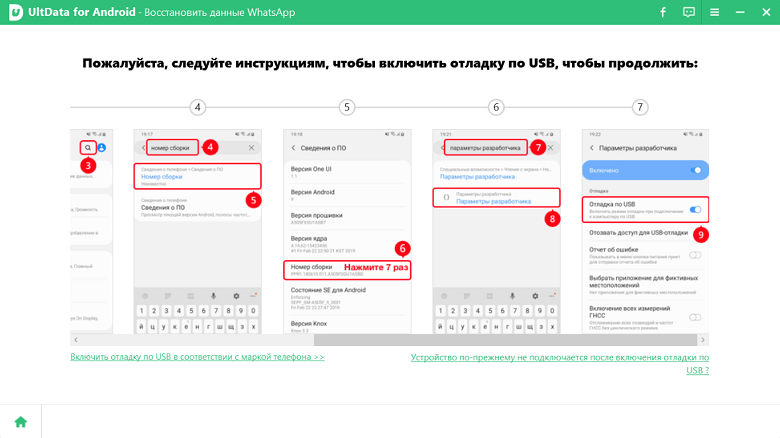Click the search screenshot with 'номер сборки'

[x=197, y=231]
